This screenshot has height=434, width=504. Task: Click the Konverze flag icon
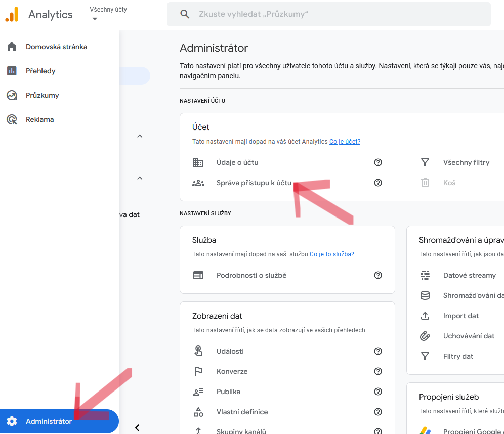click(x=198, y=371)
